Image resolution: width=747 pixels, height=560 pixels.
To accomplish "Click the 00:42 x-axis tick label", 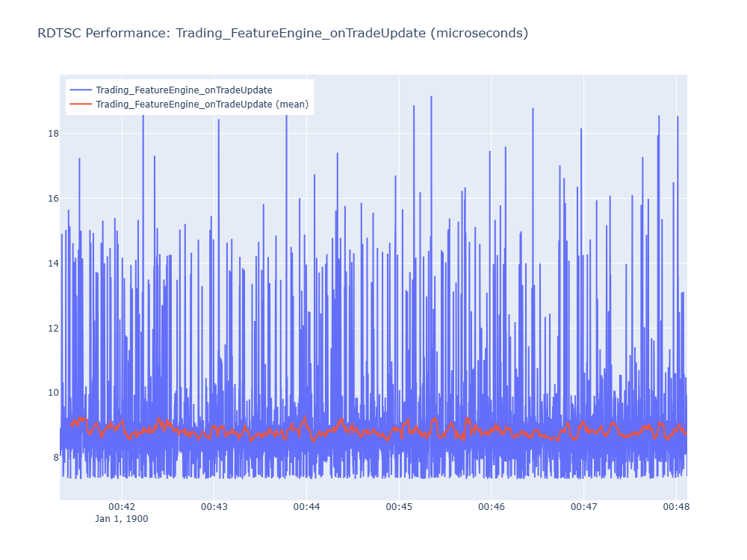I will [122, 507].
